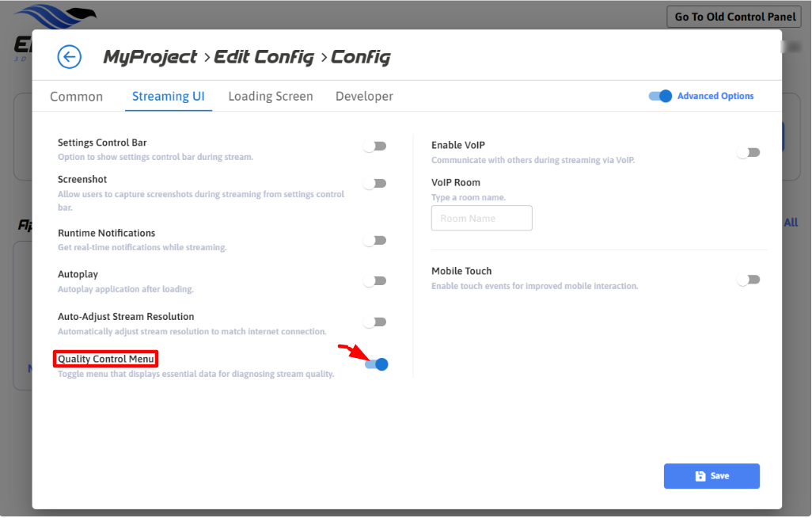Turn on the Screenshot toggle
Image resolution: width=812 pixels, height=518 pixels.
point(374,184)
